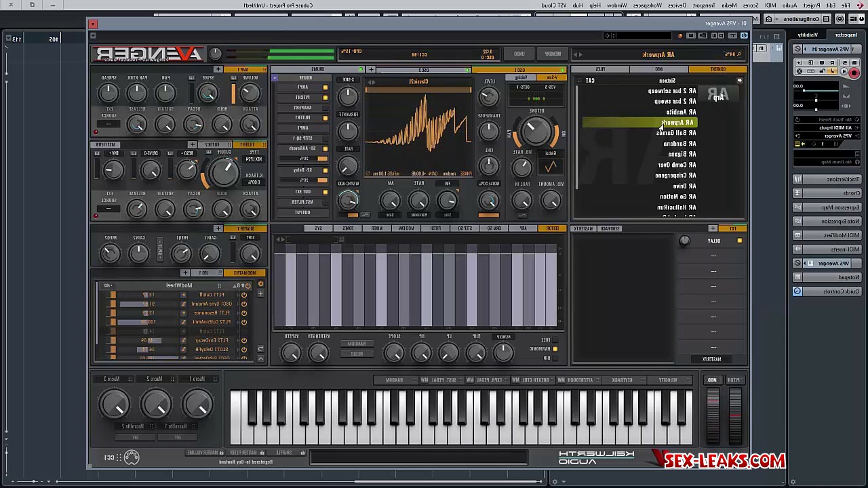Click the freeze instrument icon in Inspector

tap(799, 71)
